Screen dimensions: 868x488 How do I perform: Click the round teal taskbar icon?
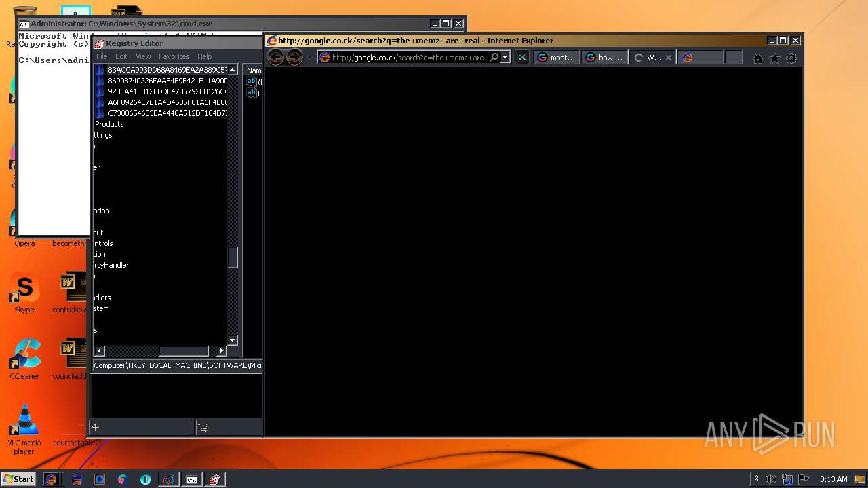145,479
